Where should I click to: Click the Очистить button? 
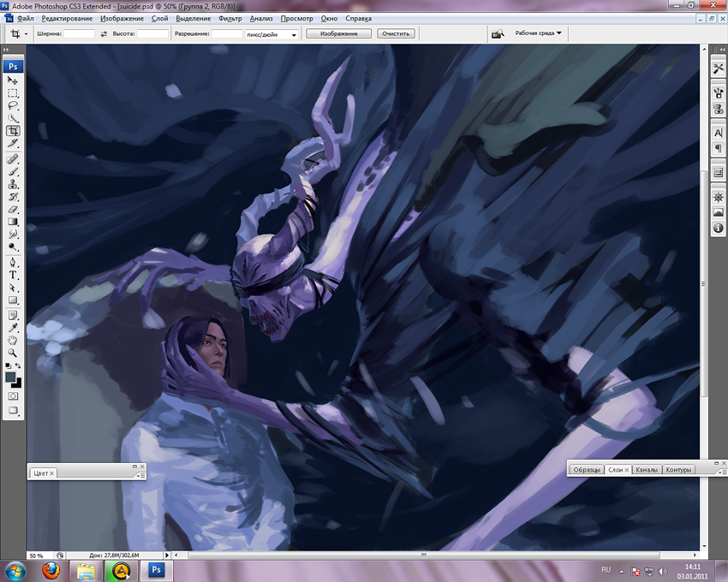tap(396, 33)
